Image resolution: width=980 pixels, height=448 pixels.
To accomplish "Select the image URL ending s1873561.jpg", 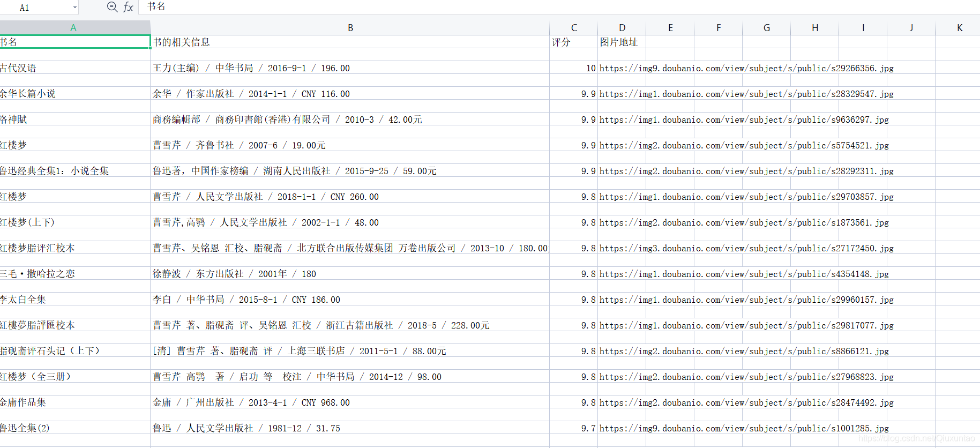I will pos(744,222).
